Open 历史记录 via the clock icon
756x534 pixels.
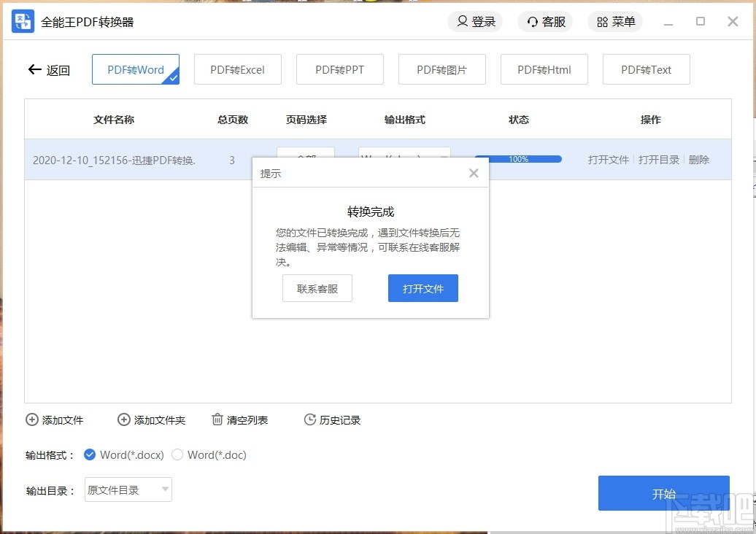coord(309,419)
